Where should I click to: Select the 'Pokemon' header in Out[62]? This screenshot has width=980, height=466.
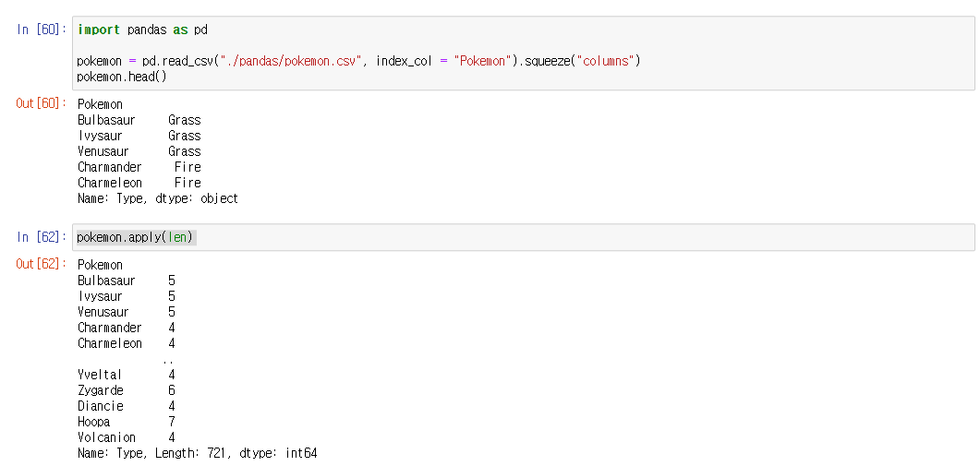coord(100,265)
